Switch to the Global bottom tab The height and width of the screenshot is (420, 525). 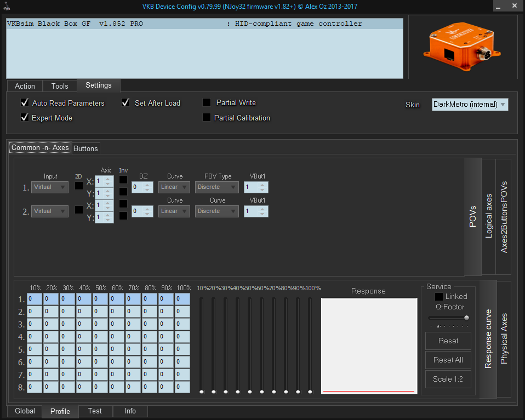click(25, 411)
